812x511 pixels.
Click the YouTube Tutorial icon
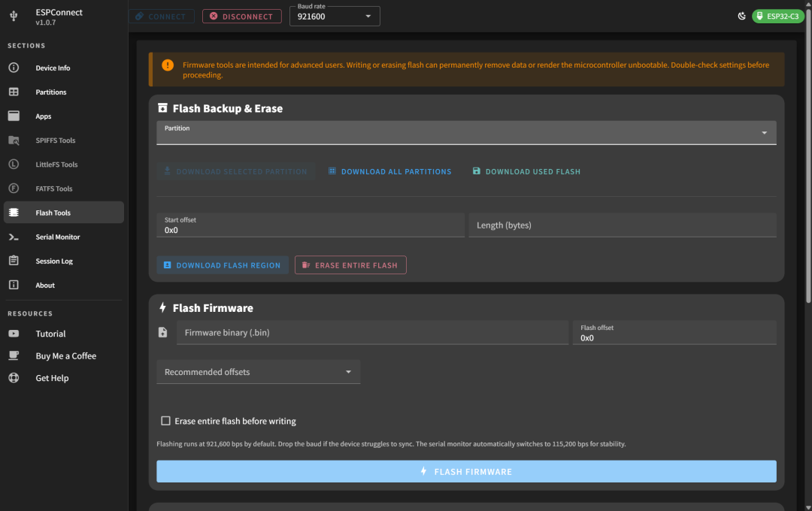coord(14,334)
